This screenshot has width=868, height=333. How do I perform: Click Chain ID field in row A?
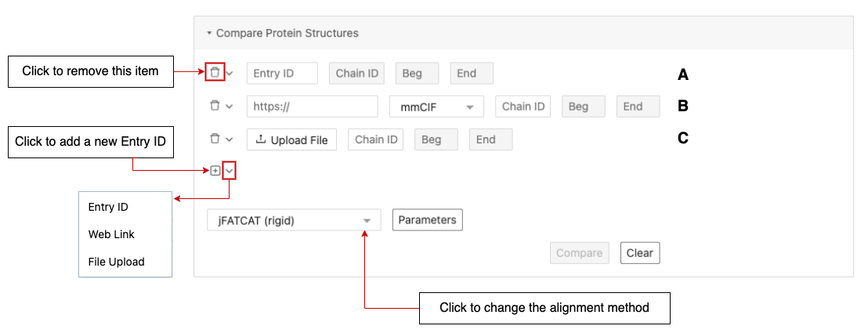357,73
